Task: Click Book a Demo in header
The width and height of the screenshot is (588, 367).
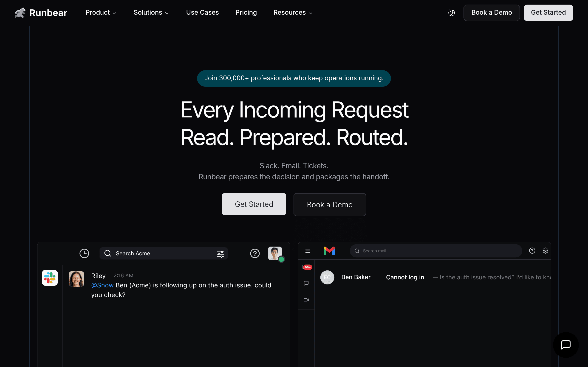Action: point(492,13)
